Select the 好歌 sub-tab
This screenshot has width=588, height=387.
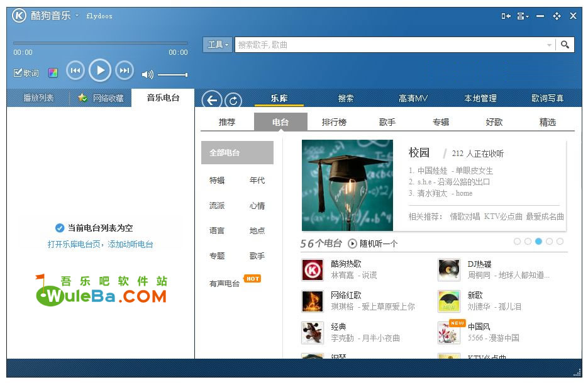pyautogui.click(x=494, y=122)
